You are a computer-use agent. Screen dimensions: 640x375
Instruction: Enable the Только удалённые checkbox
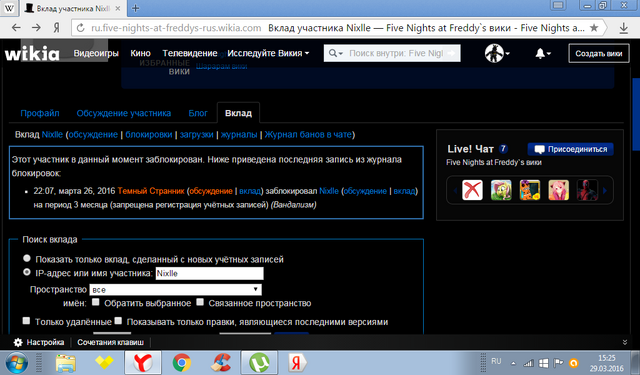point(27,321)
